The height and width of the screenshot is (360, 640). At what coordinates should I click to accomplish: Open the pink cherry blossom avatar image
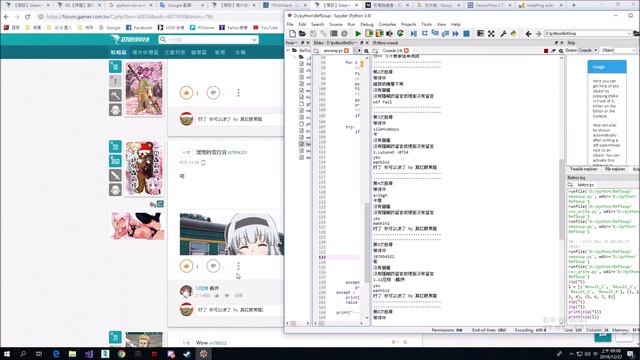point(144,89)
